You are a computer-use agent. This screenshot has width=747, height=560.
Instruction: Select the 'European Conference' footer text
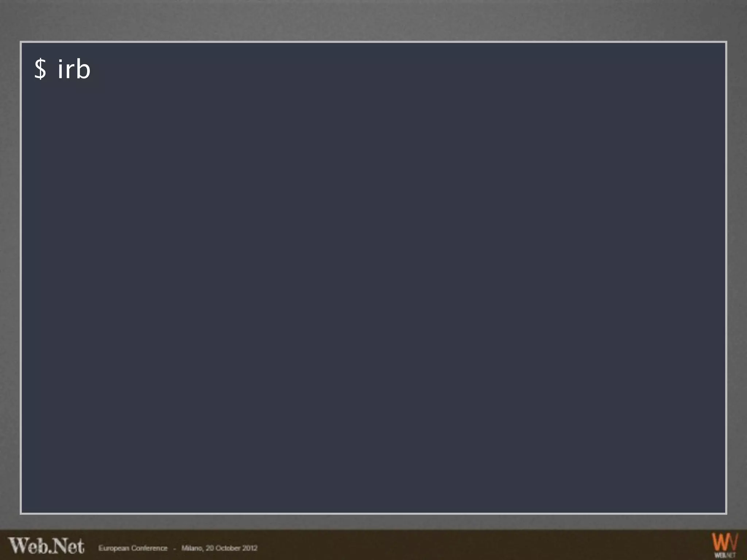(x=133, y=548)
